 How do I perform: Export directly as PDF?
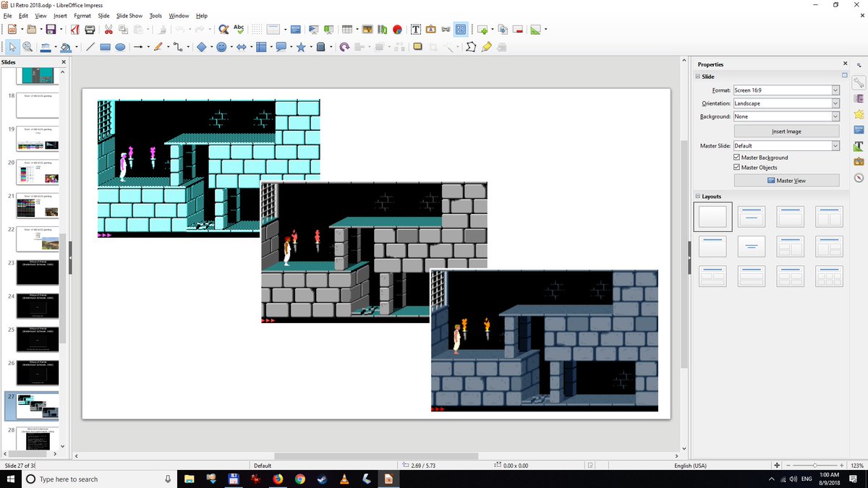pyautogui.click(x=75, y=30)
